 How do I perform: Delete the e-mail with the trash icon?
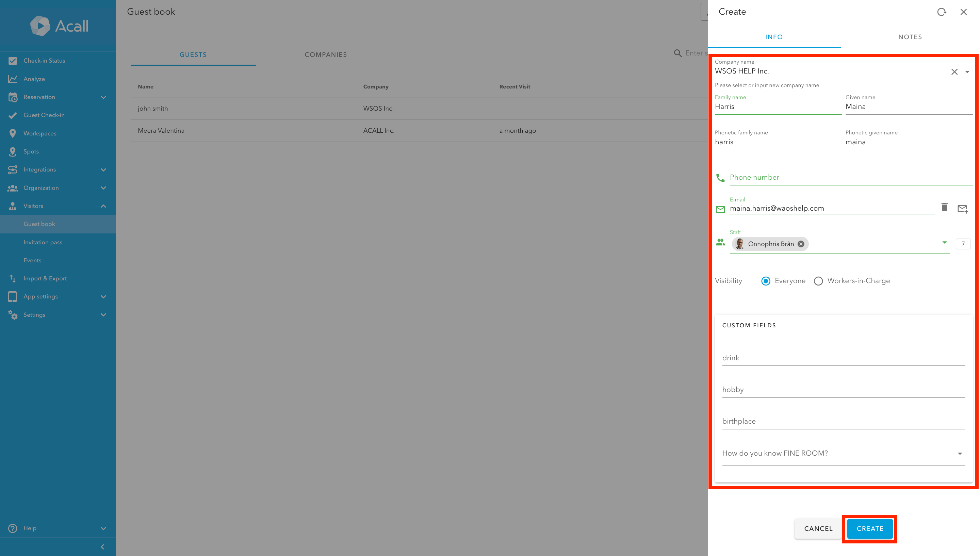[945, 207]
